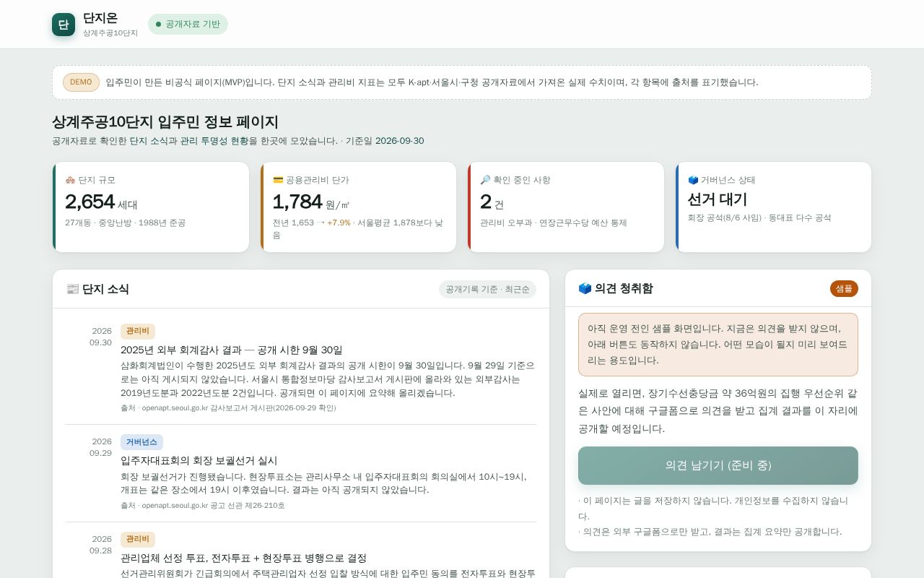924x578 pixels.
Task: Select the 1,784 원/㎡ value
Action: (310, 202)
